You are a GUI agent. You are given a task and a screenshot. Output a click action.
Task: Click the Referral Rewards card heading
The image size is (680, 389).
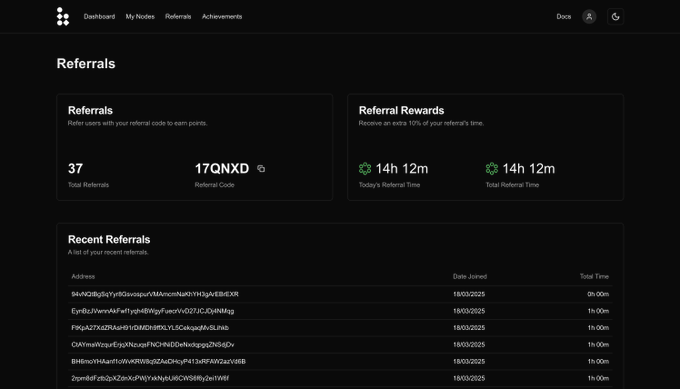[x=401, y=111]
